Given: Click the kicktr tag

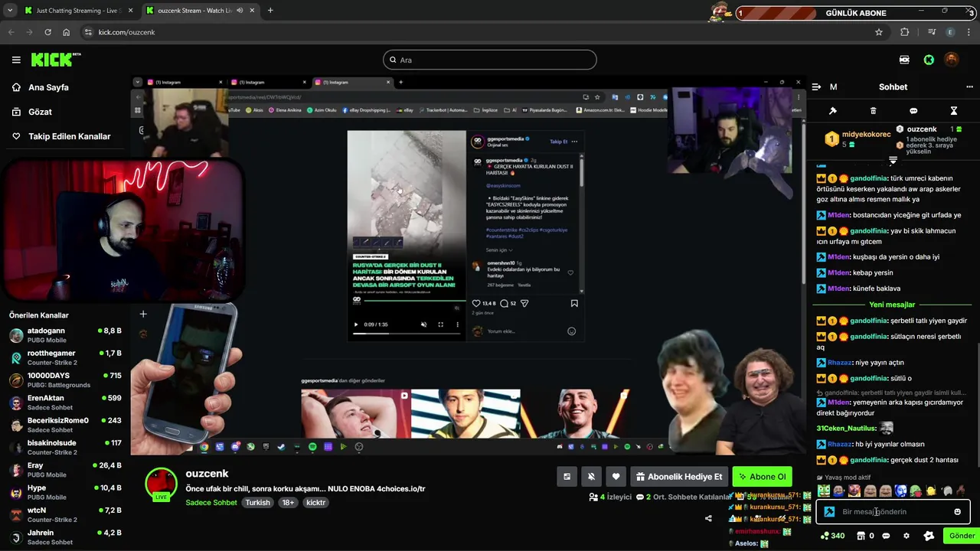Looking at the screenshot, I should [x=316, y=503].
